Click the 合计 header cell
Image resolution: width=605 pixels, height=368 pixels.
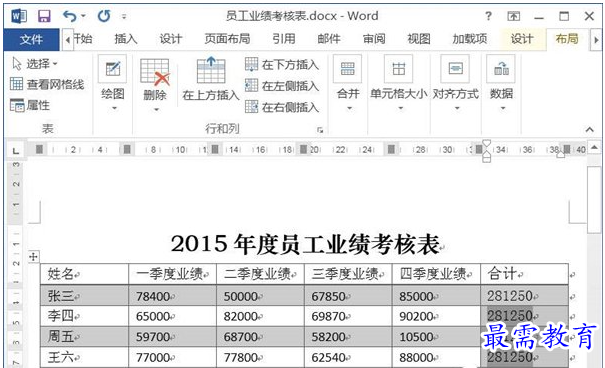[524, 274]
